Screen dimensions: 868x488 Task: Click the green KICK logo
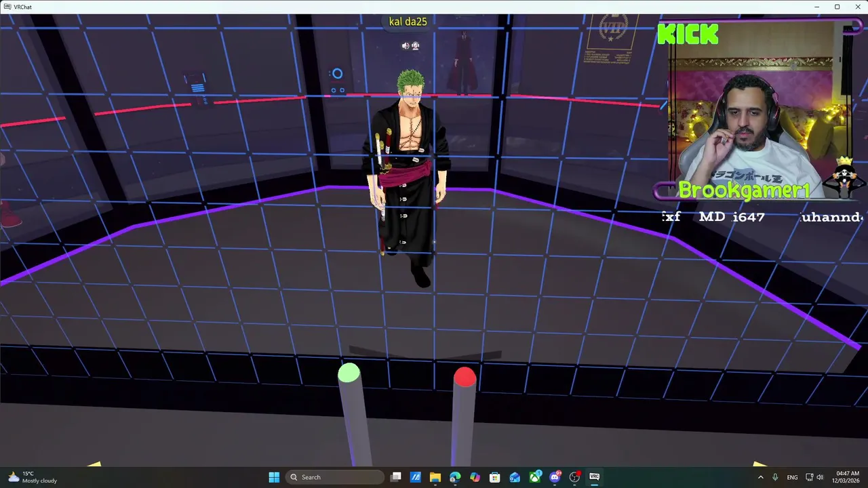[688, 35]
